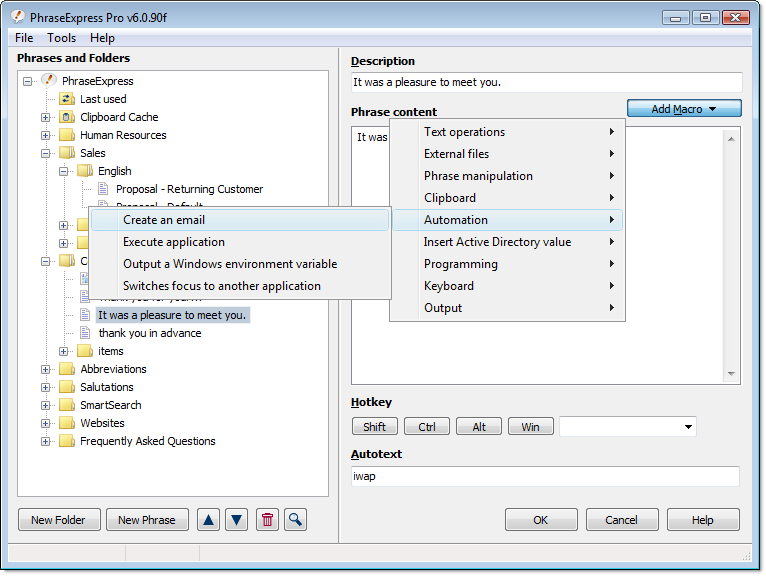Expand the Salutations folder
766x576 pixels.
(x=45, y=387)
